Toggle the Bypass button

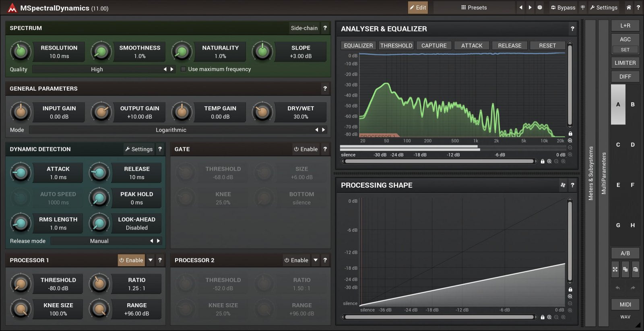563,8
